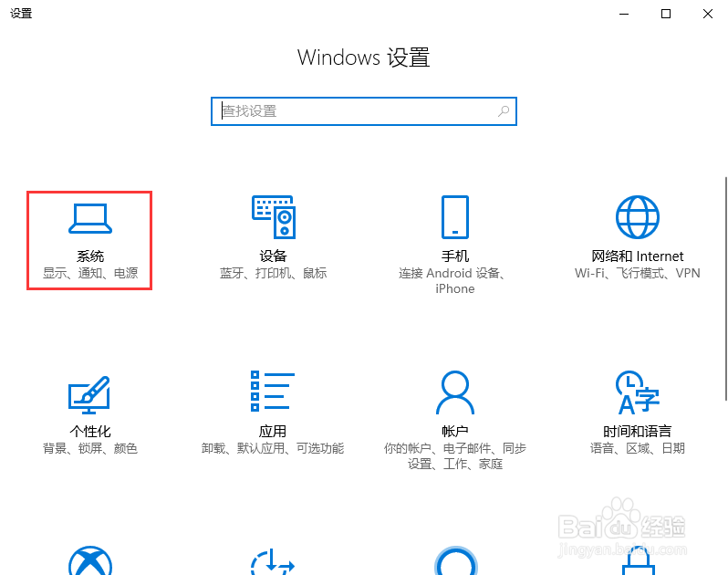
Task: Open the update and sync arrows icon
Action: tap(273, 561)
